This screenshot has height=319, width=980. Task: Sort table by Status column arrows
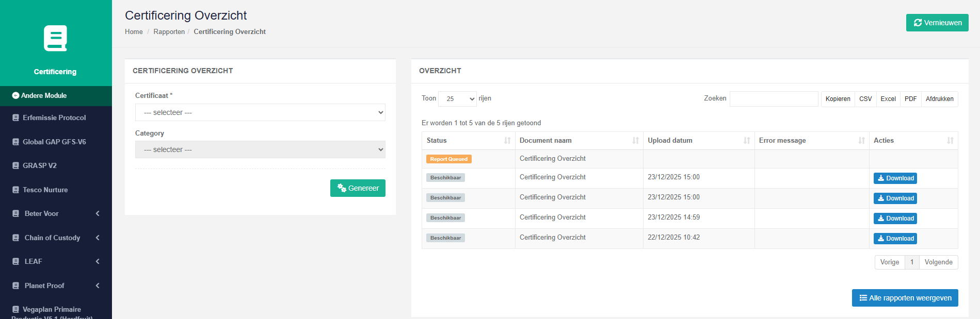[507, 140]
